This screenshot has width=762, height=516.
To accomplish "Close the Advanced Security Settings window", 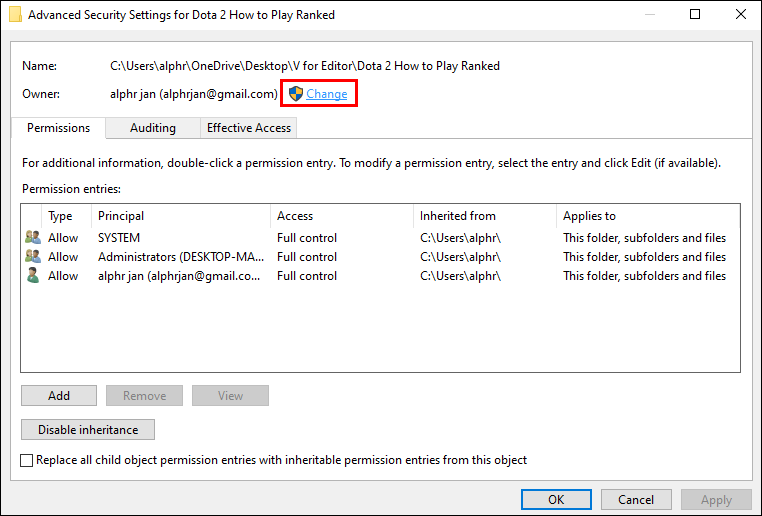I will click(x=738, y=15).
